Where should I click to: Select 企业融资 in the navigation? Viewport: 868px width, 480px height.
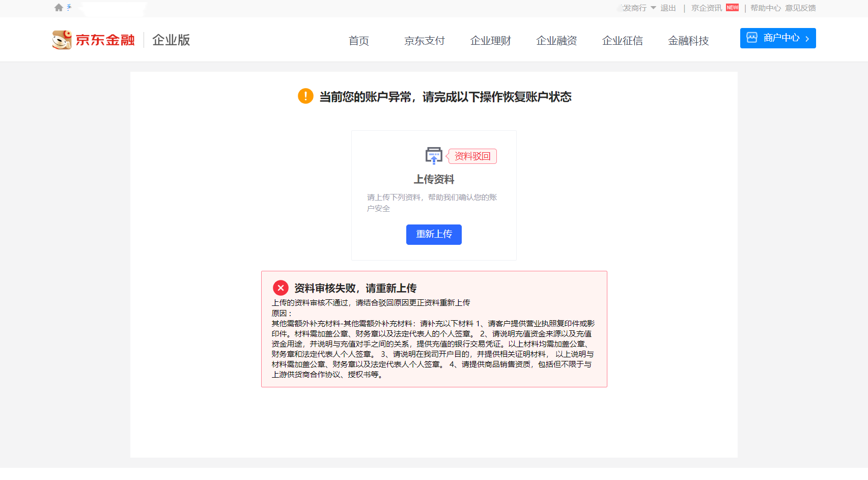(556, 41)
